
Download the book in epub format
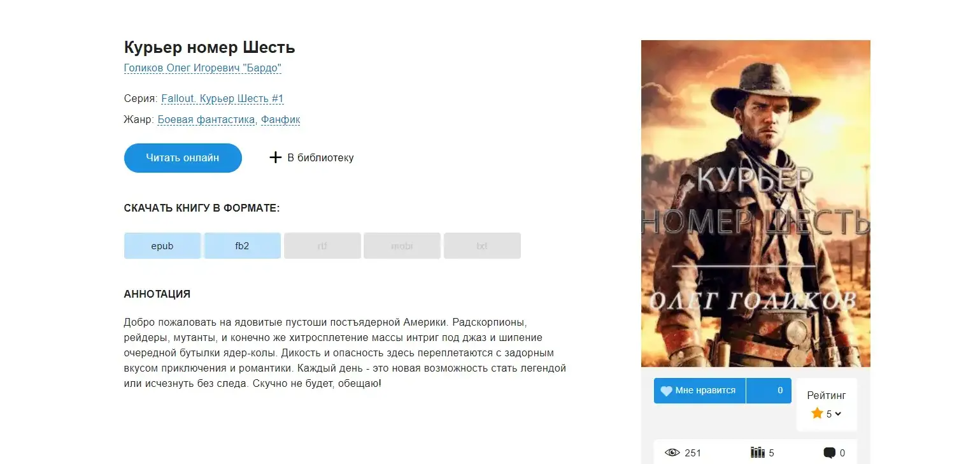[162, 246]
